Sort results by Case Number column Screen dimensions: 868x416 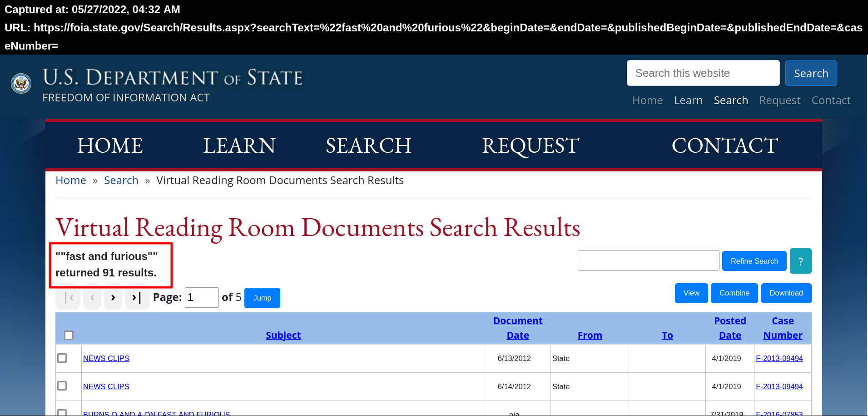click(783, 328)
